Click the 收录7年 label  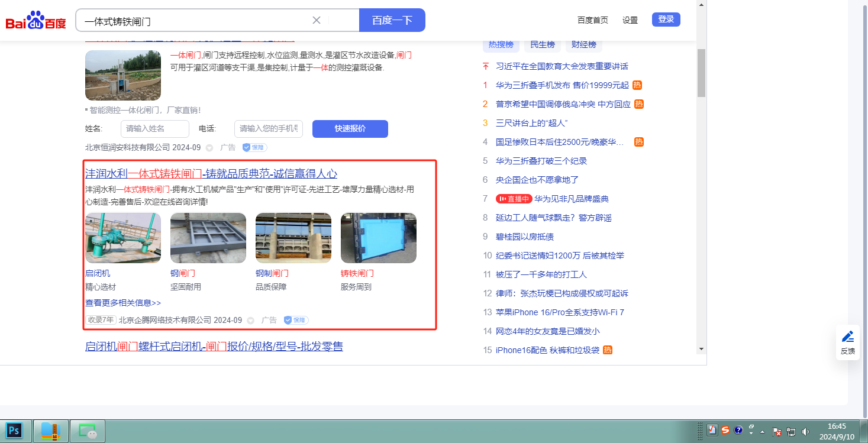tap(101, 320)
